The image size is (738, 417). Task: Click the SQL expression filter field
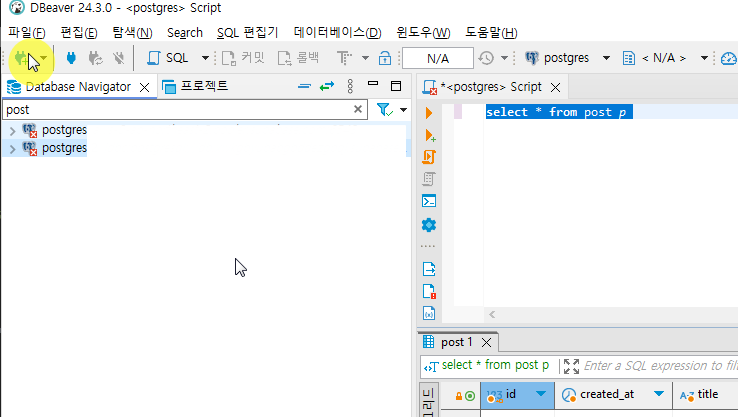point(660,366)
